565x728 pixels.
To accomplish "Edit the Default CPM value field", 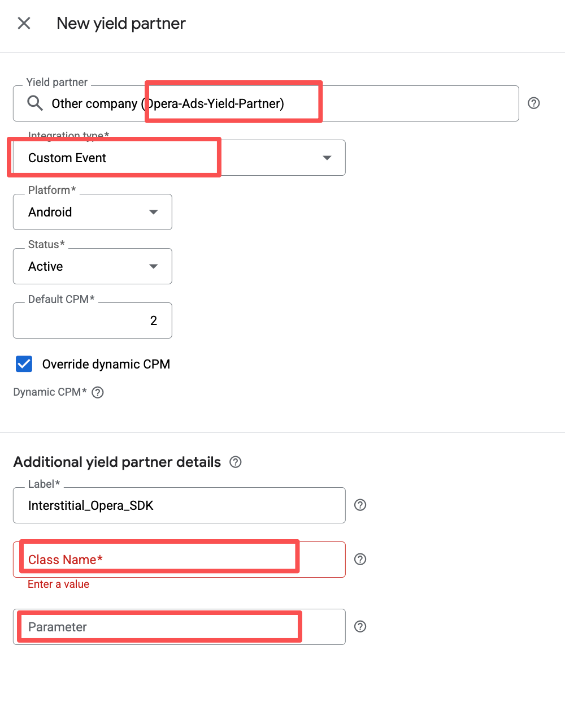I will (93, 320).
